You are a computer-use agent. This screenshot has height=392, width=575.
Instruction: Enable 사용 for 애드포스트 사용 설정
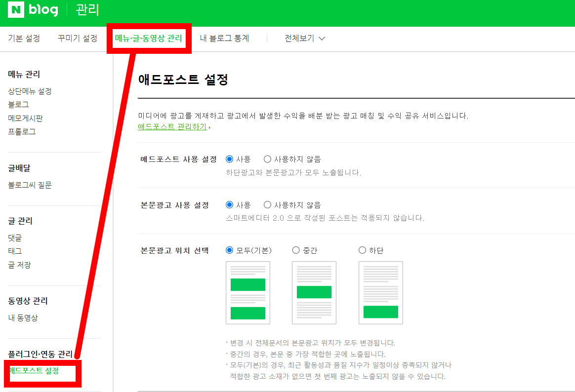[x=228, y=159]
